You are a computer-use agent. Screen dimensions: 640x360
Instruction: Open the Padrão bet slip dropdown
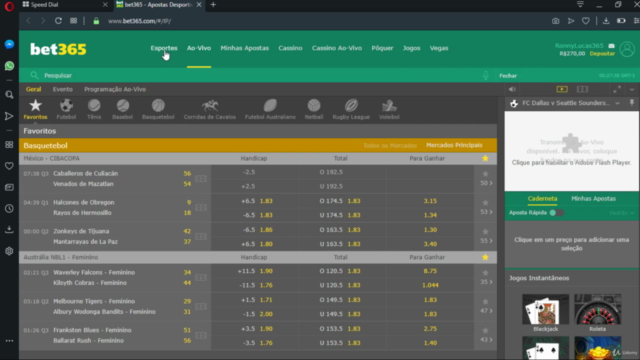coord(622,213)
